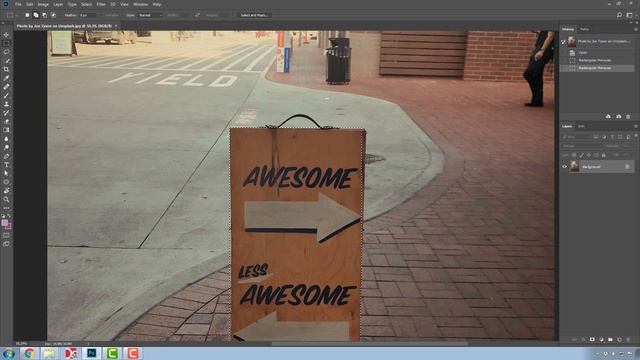Select the Gradient tool

pos(6,130)
